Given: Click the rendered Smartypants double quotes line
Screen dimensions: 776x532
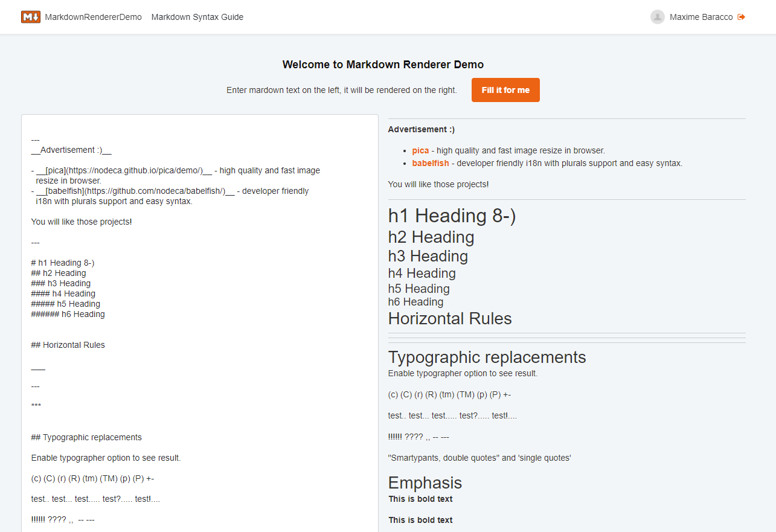Looking at the screenshot, I should (479, 458).
